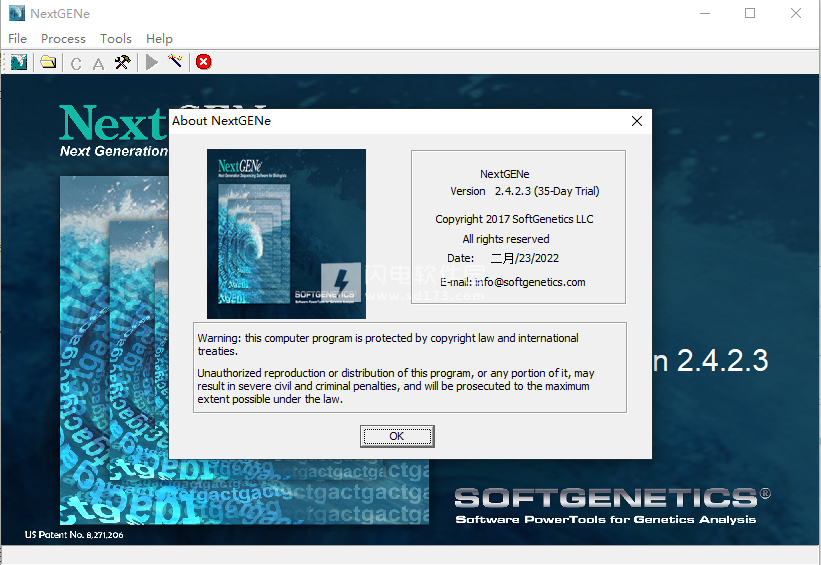This screenshot has height=565, width=821.
Task: Click the C toolbar icon
Action: click(76, 63)
